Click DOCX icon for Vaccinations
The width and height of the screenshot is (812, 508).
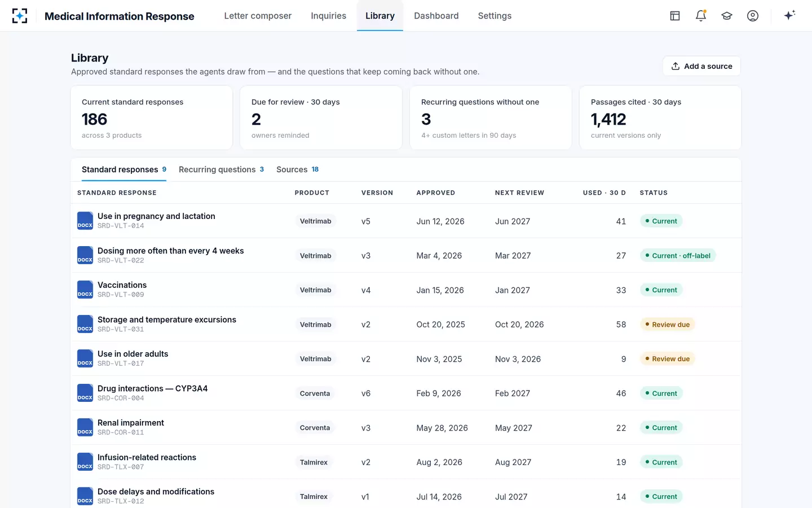click(x=85, y=290)
